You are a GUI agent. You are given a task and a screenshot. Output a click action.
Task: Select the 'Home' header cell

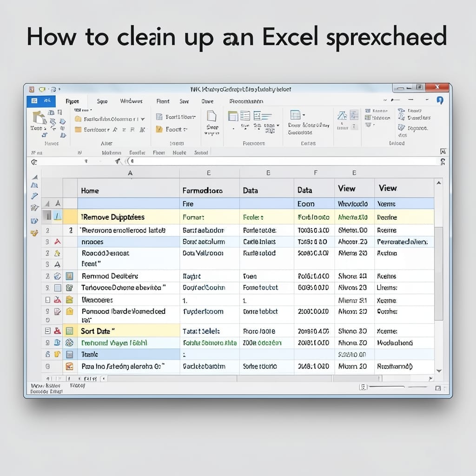128,189
